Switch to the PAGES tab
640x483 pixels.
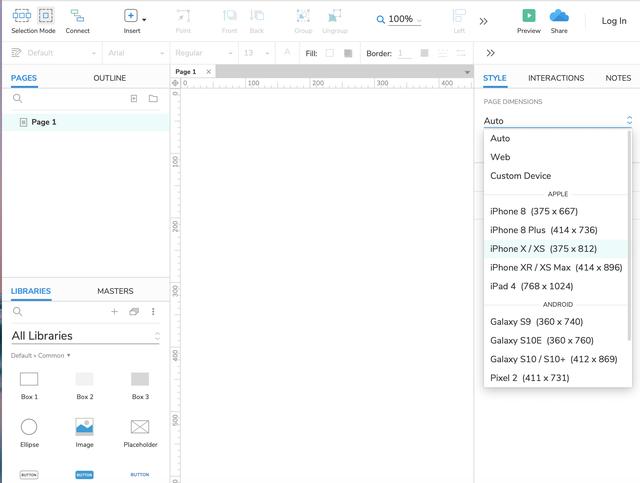(24, 78)
